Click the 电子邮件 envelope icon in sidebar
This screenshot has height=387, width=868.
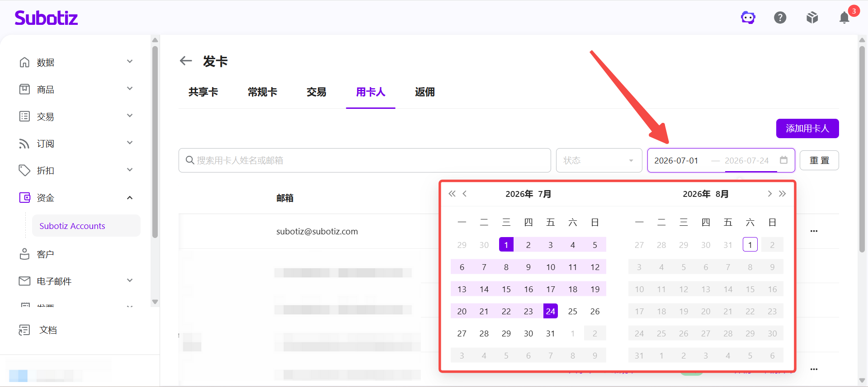(24, 281)
